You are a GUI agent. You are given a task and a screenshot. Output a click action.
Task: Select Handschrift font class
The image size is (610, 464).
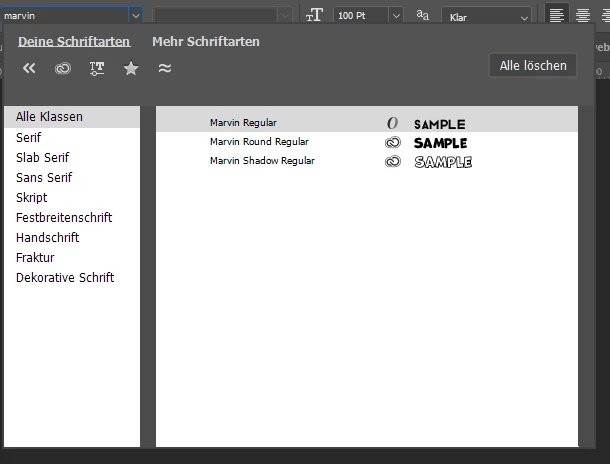click(x=72, y=238)
